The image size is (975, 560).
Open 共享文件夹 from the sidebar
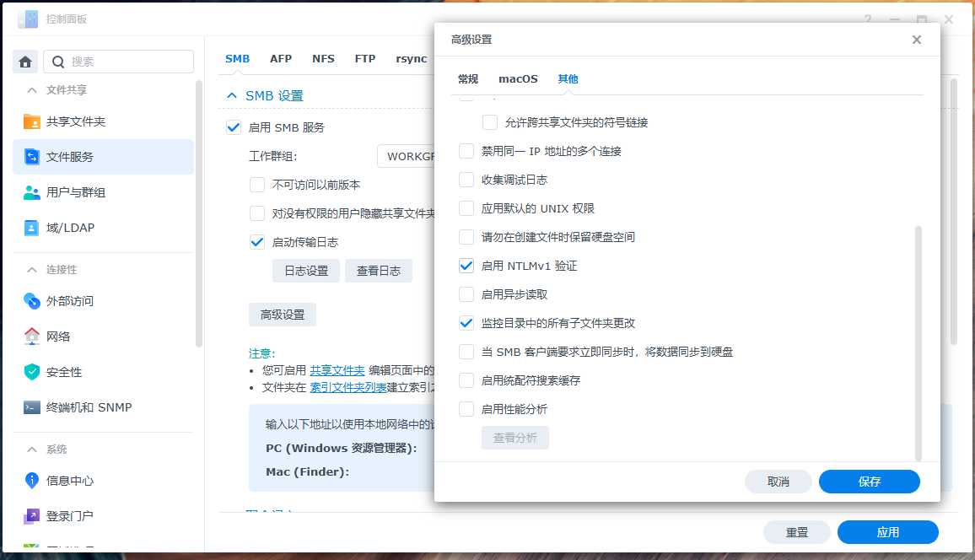(75, 121)
